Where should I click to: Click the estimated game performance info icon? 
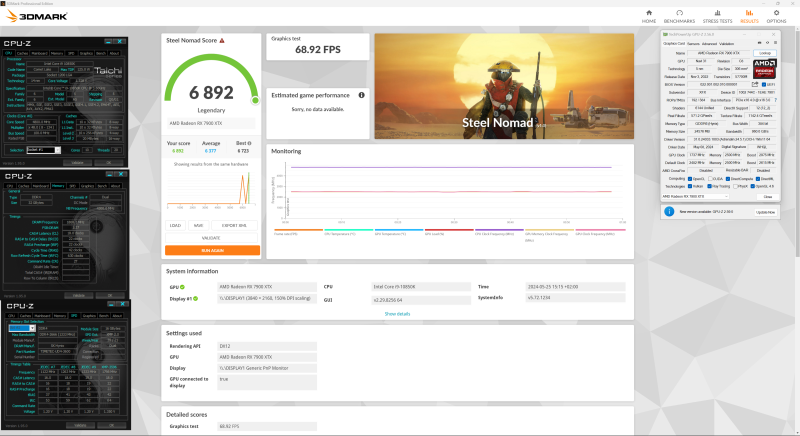(360, 95)
